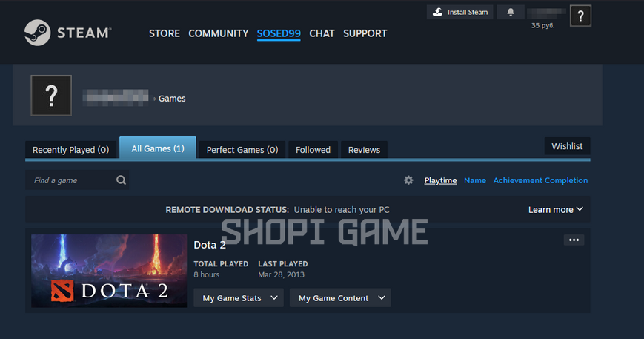Expand the Learn more section
This screenshot has width=644, height=339.
556,210
